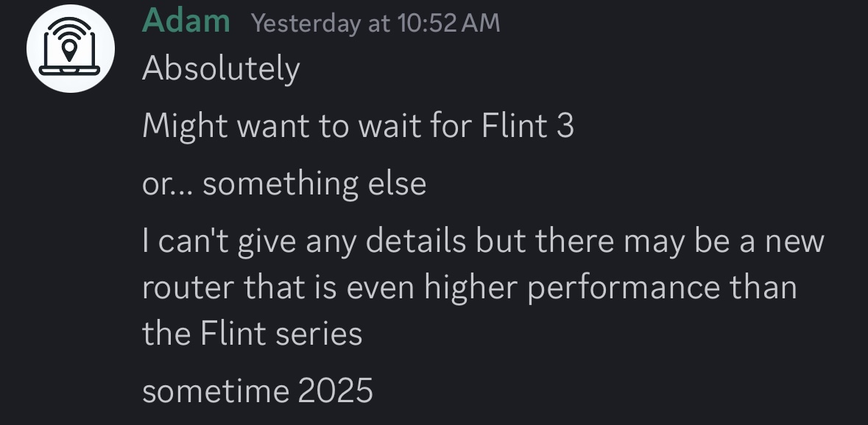Click the word performance in the message
The height and width of the screenshot is (425, 868).
(624, 289)
